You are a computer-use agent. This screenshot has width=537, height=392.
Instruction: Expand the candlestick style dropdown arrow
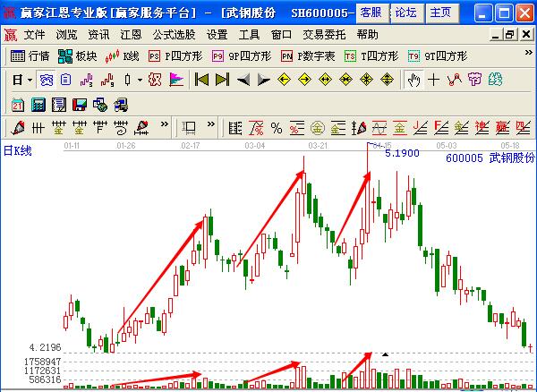pos(140,80)
